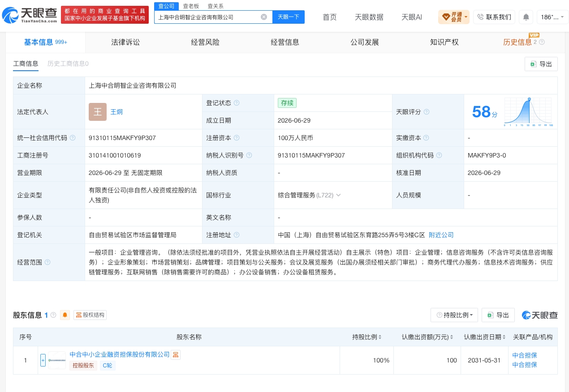Clear the search box with the x icon

pyautogui.click(x=264, y=17)
